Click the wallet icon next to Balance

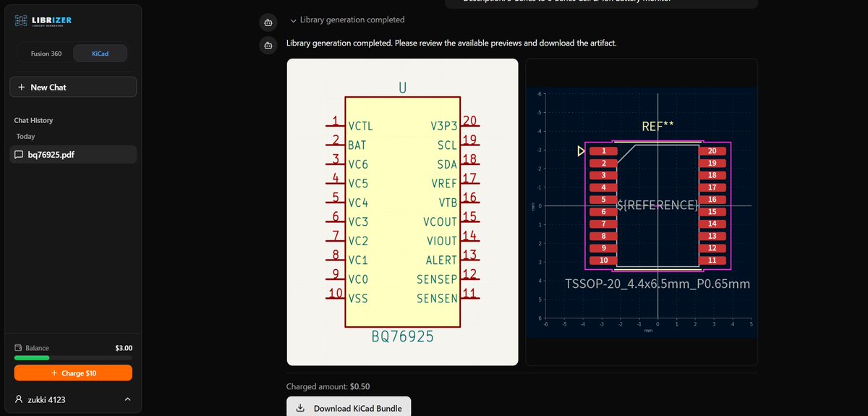pyautogui.click(x=18, y=348)
